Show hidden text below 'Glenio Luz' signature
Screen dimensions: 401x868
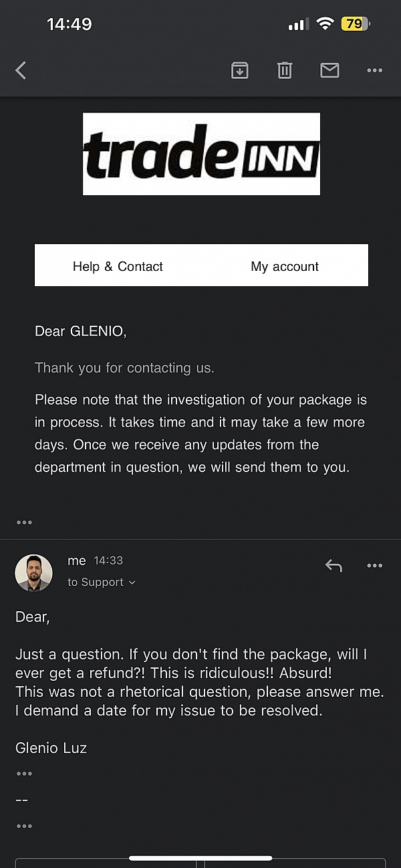(24, 774)
